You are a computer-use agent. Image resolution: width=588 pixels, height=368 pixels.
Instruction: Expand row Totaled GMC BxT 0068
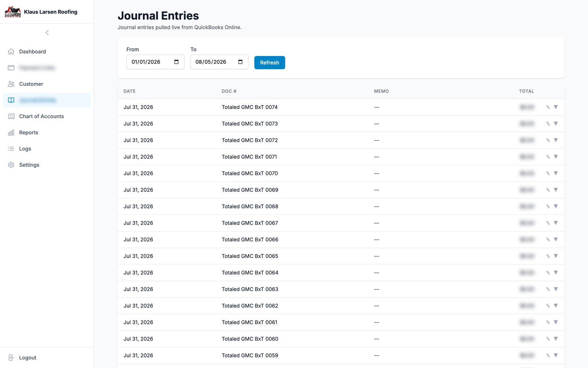[x=556, y=206]
